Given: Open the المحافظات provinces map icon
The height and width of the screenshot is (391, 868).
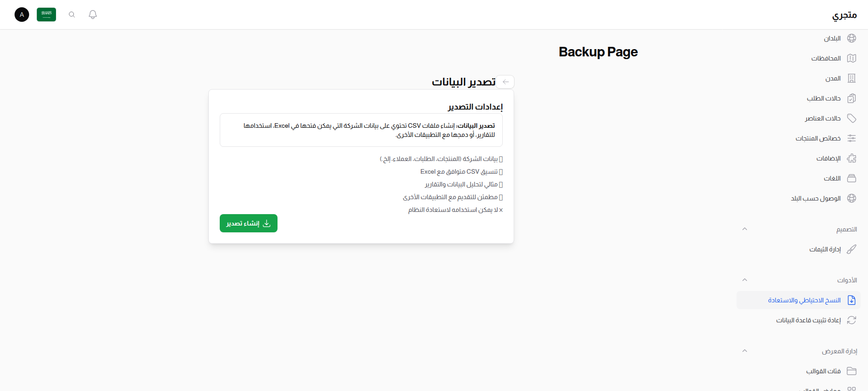Looking at the screenshot, I should (852, 58).
